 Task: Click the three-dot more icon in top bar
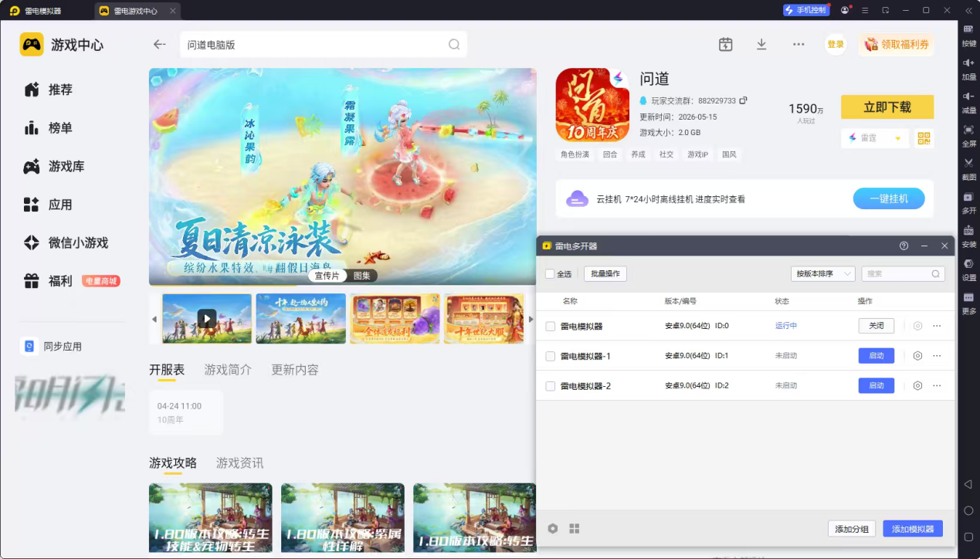tap(799, 45)
